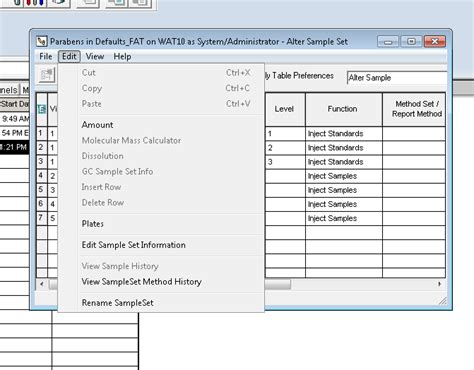This screenshot has height=370, width=474.
Task: Click the Level column header
Action: tap(285, 109)
